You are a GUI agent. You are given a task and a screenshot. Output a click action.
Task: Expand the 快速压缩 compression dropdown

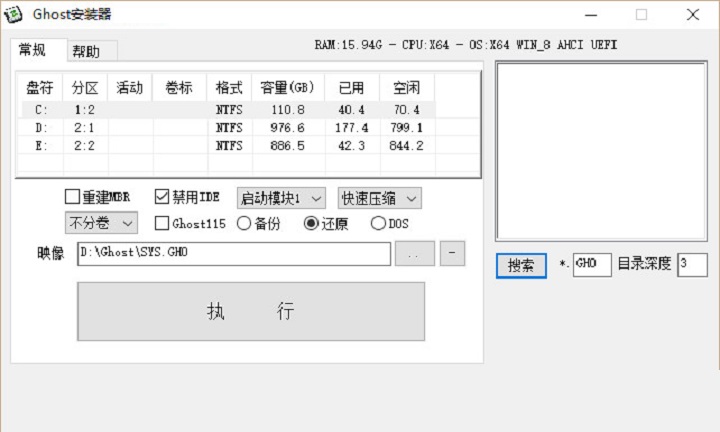(379, 198)
